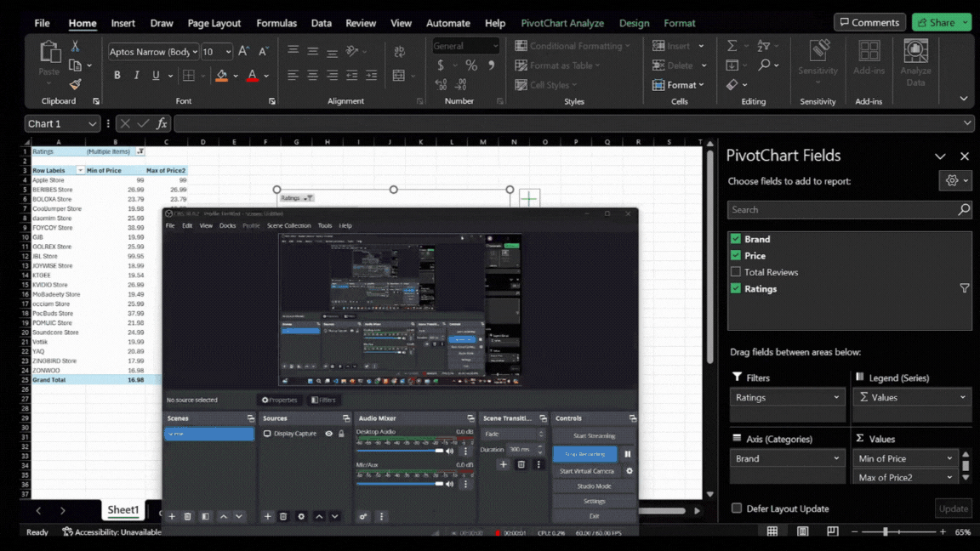
Task: Switch to the Design ribbon tab
Action: coord(634,23)
